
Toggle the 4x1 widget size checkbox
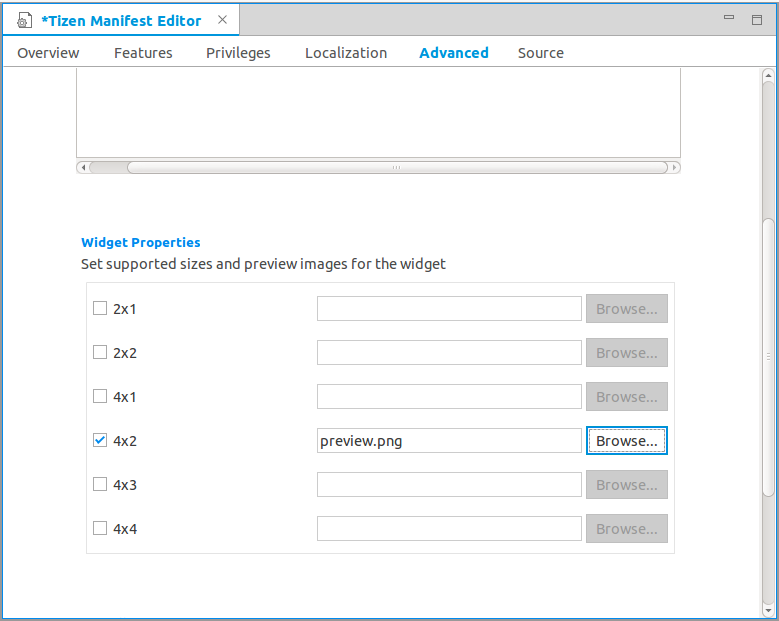coord(100,396)
